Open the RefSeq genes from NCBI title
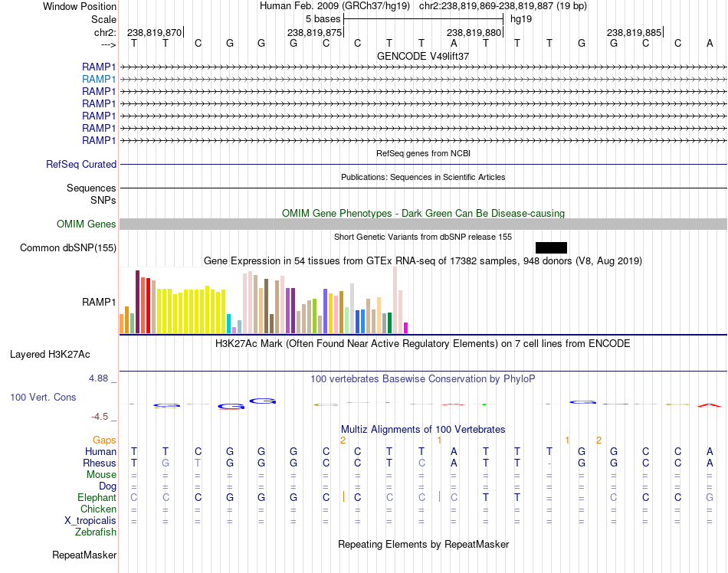 coord(423,153)
